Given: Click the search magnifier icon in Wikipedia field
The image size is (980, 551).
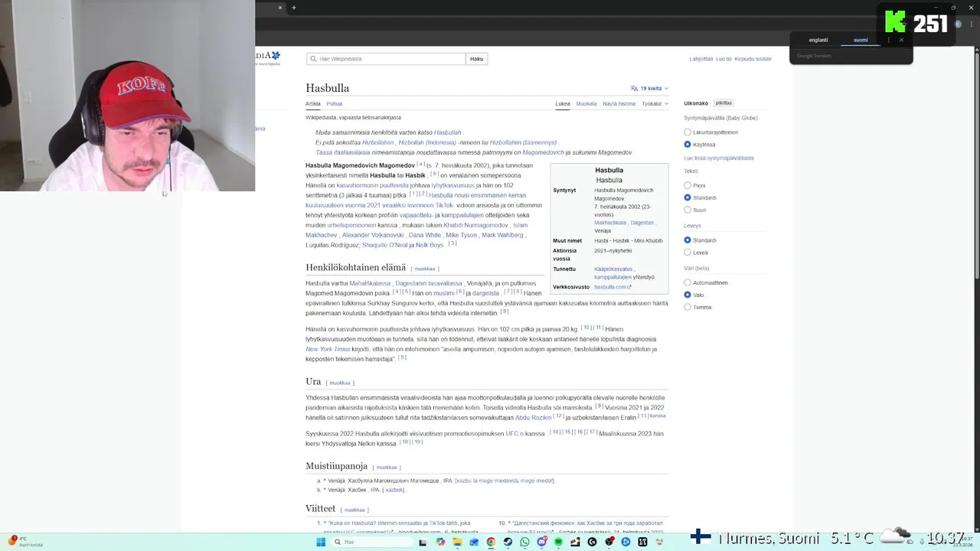Looking at the screenshot, I should pyautogui.click(x=314, y=59).
